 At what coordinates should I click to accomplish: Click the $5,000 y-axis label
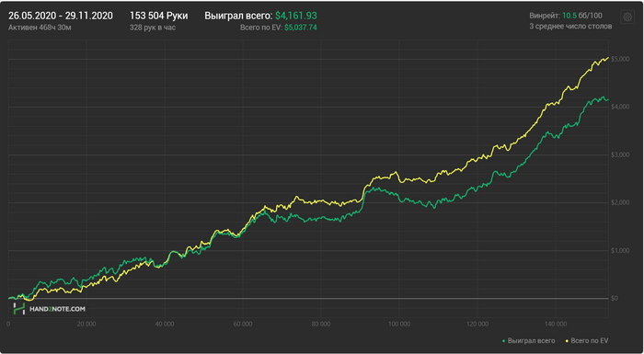[620, 59]
